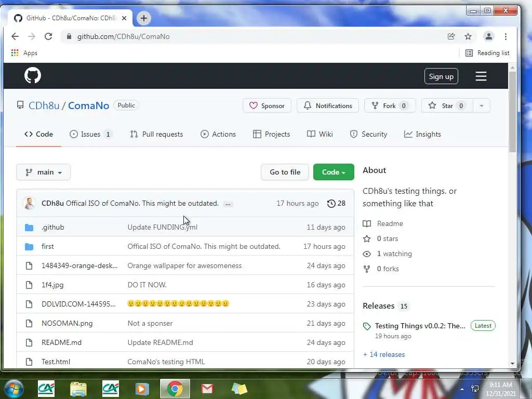Open the hamburger menu in GitHub header
Screen dimensions: 532x399
point(481,76)
